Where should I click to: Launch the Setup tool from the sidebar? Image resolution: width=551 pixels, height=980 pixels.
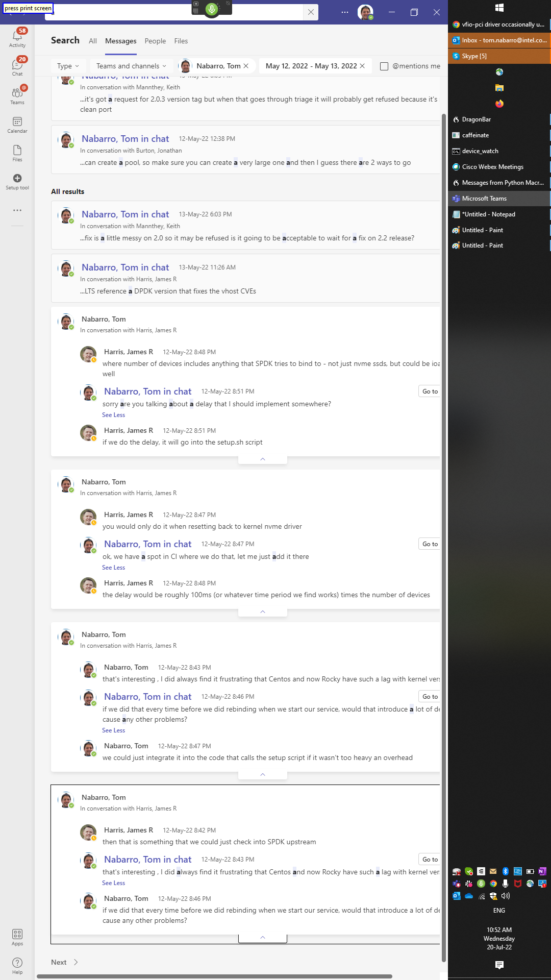17,180
